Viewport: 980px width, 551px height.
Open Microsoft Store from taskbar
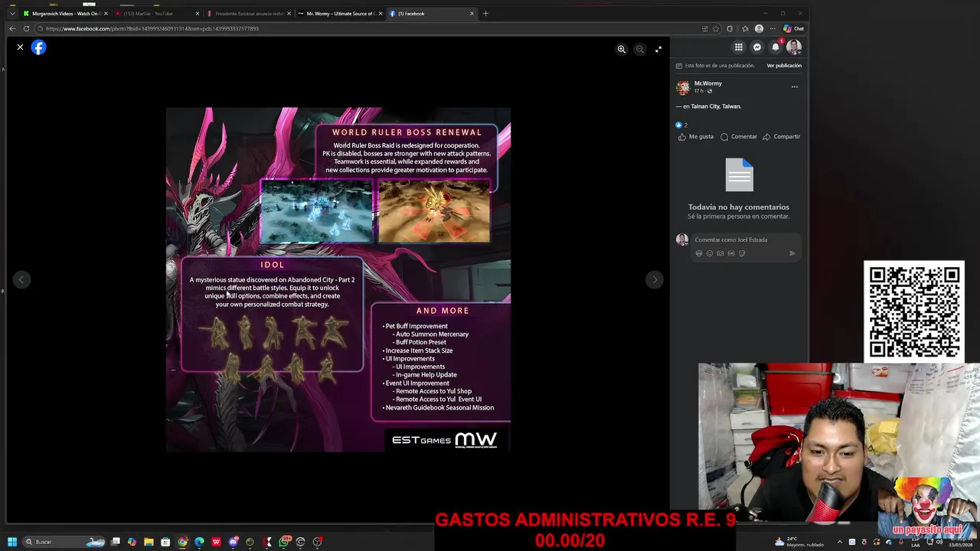tap(165, 542)
